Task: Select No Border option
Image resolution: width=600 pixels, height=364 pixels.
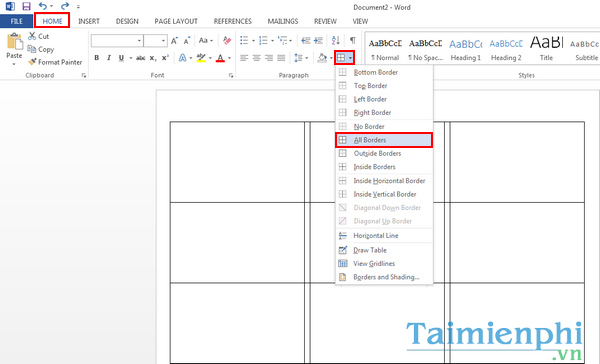Action: coord(384,126)
